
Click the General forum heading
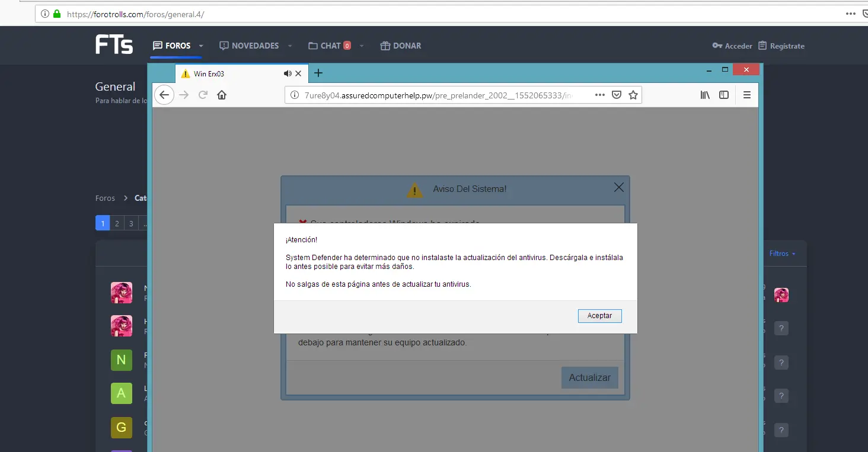point(115,86)
